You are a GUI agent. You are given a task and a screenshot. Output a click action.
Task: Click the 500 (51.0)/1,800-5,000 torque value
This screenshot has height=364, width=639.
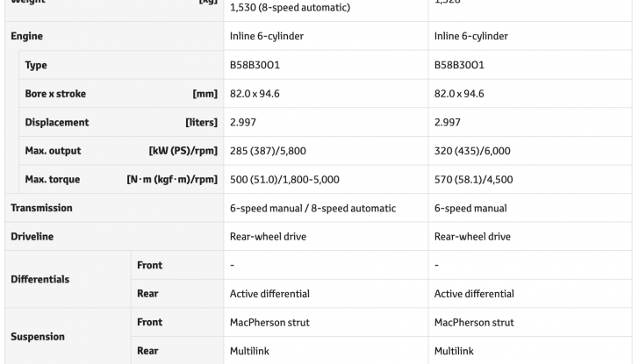click(x=284, y=180)
